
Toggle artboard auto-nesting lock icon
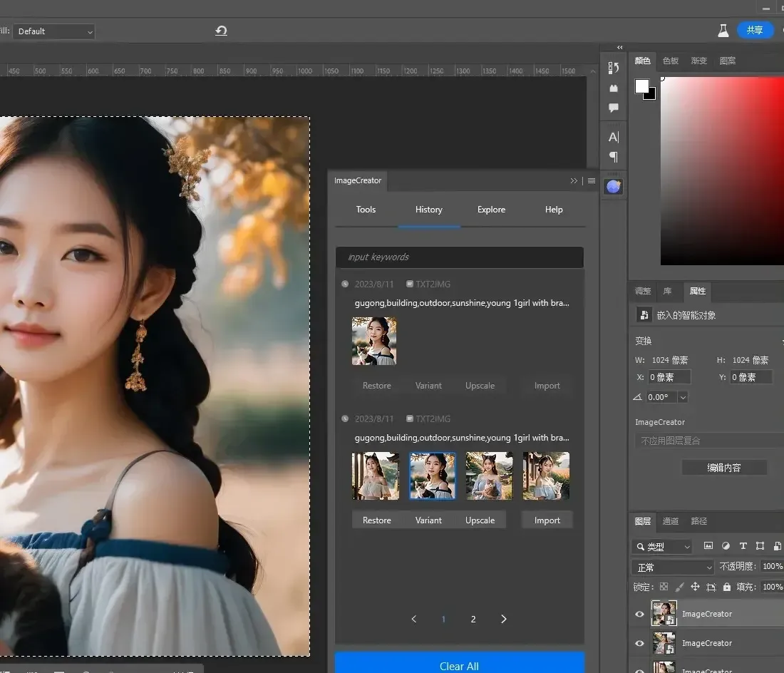pyautogui.click(x=711, y=587)
